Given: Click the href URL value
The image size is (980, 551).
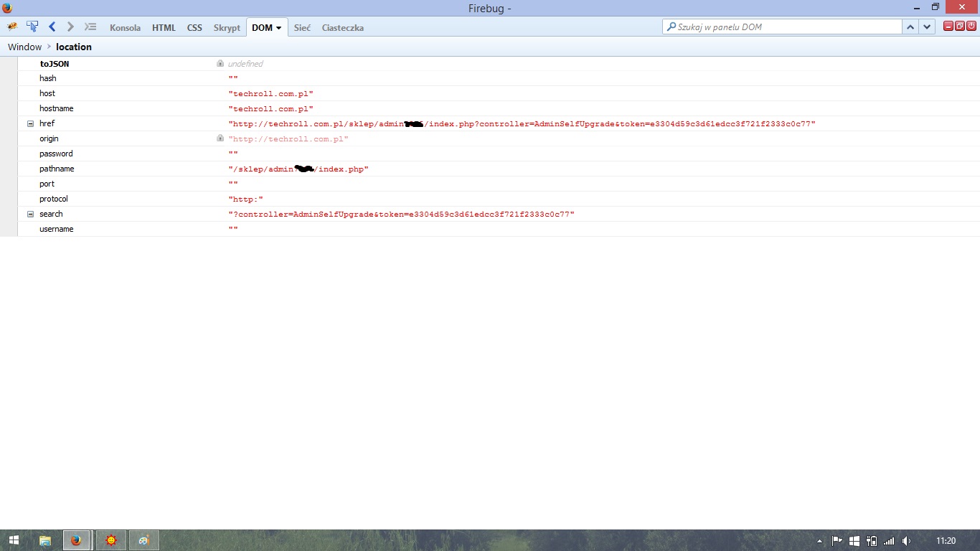Looking at the screenshot, I should [522, 124].
